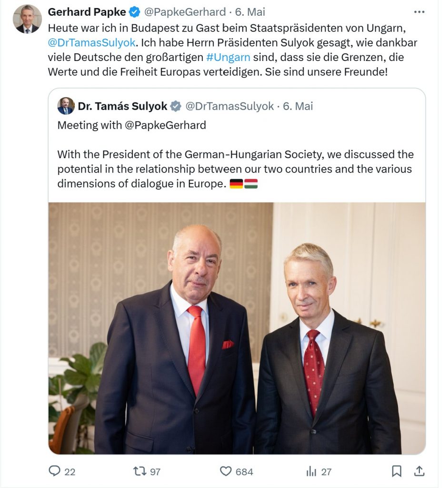This screenshot has width=448, height=488.
Task: Open the three-dot more options menu
Action: 419,12
